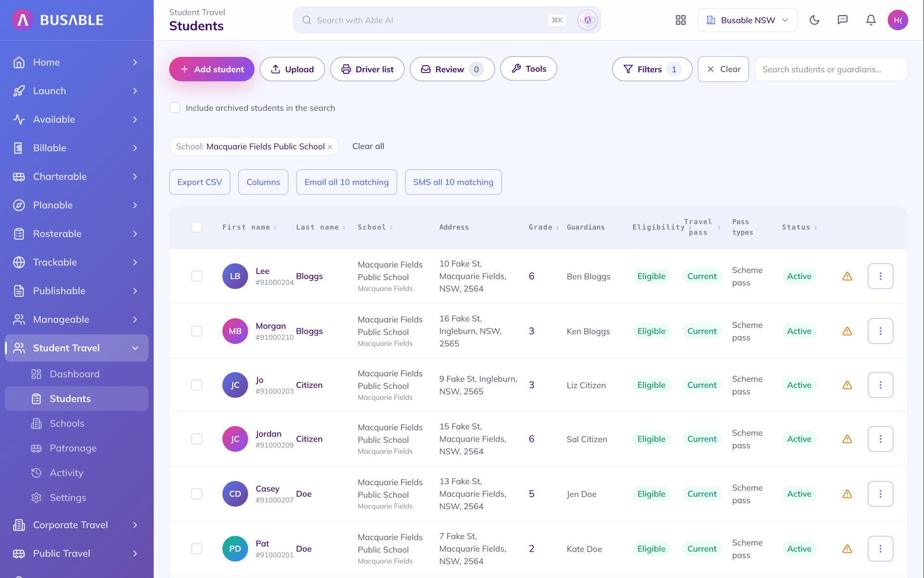Image resolution: width=924 pixels, height=578 pixels.
Task: Open notifications bell icon
Action: pyautogui.click(x=871, y=20)
